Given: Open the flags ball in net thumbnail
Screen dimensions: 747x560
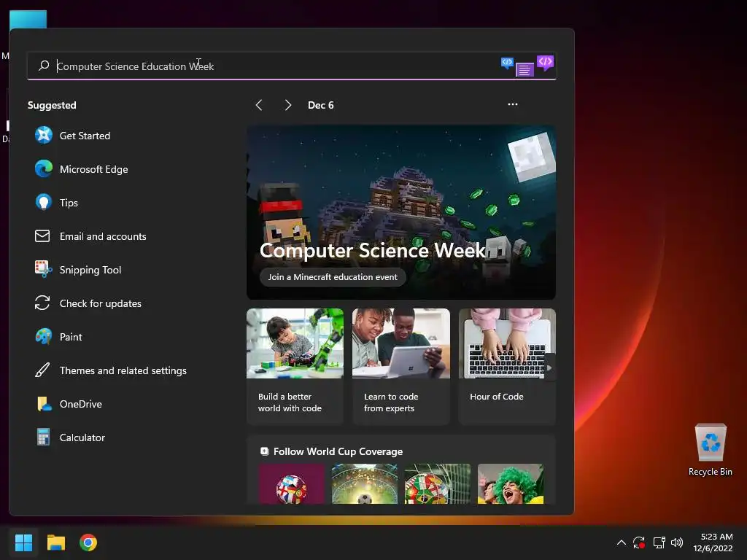Looking at the screenshot, I should (438, 484).
